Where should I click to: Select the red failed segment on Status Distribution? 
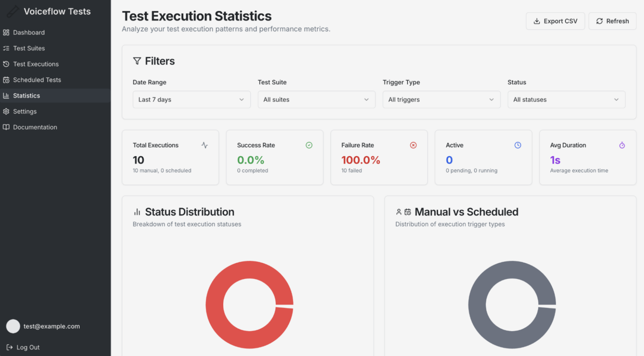(x=249, y=270)
